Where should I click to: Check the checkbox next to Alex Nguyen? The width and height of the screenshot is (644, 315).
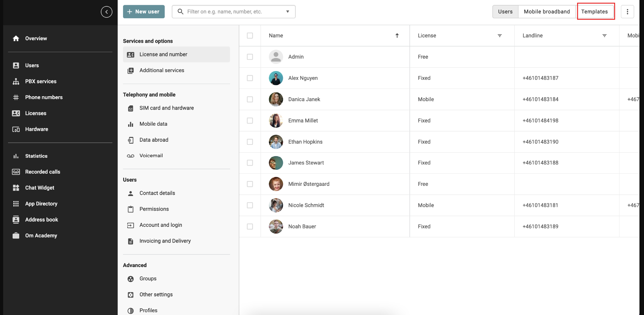(250, 78)
